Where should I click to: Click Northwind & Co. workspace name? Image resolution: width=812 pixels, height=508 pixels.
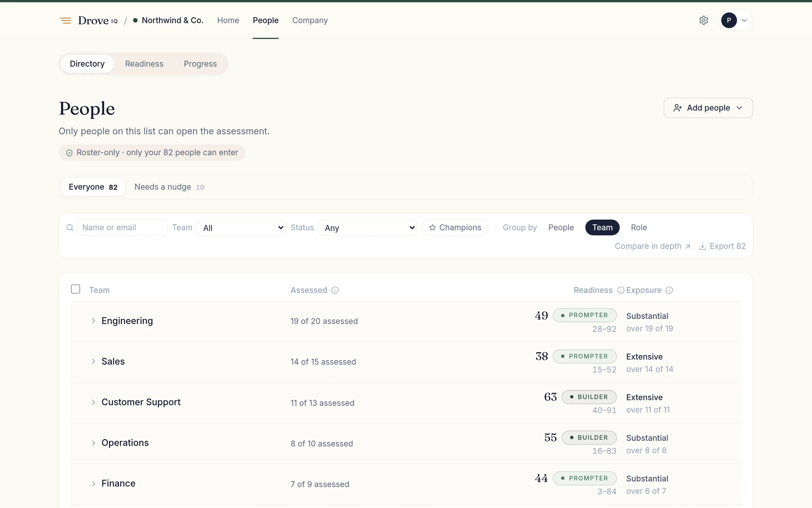[x=173, y=21]
